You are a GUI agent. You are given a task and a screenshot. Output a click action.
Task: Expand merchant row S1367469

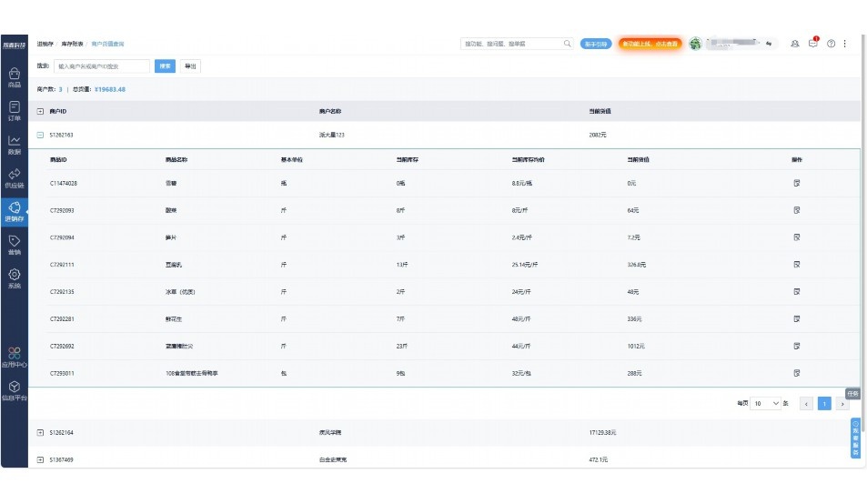(40, 460)
